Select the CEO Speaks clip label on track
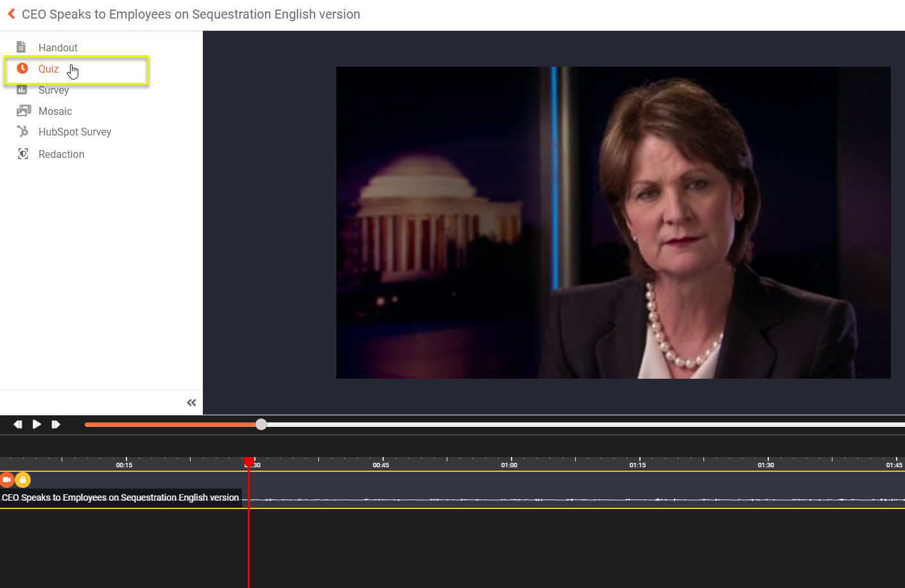 [121, 497]
